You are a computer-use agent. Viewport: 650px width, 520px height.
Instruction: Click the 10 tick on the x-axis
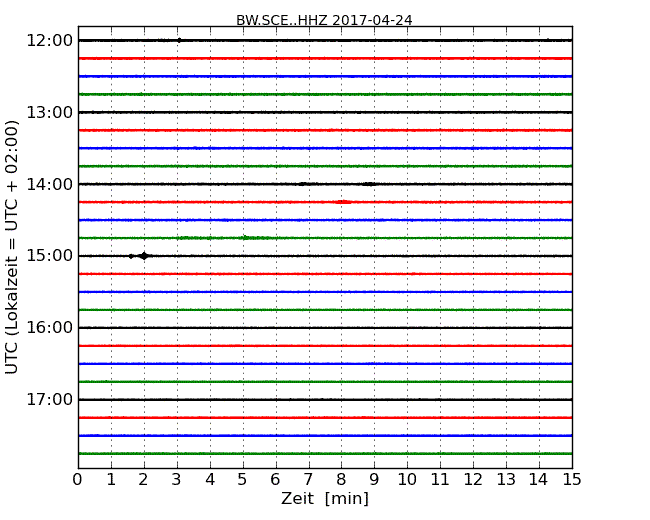[407, 479]
